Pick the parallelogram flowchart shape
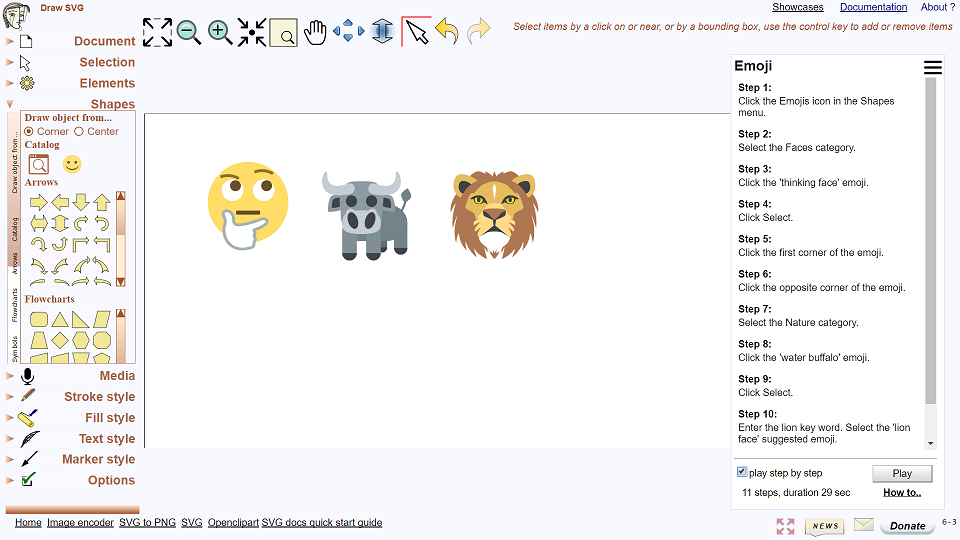 [x=102, y=320]
